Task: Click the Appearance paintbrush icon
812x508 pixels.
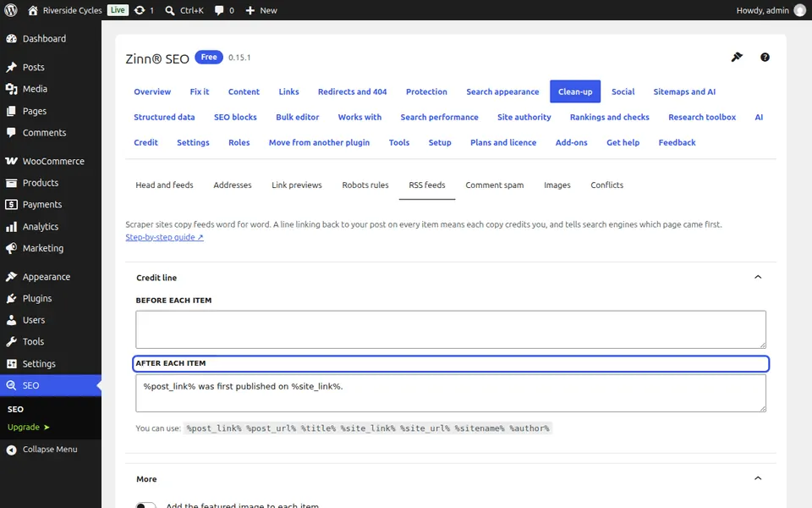Action: click(11, 277)
